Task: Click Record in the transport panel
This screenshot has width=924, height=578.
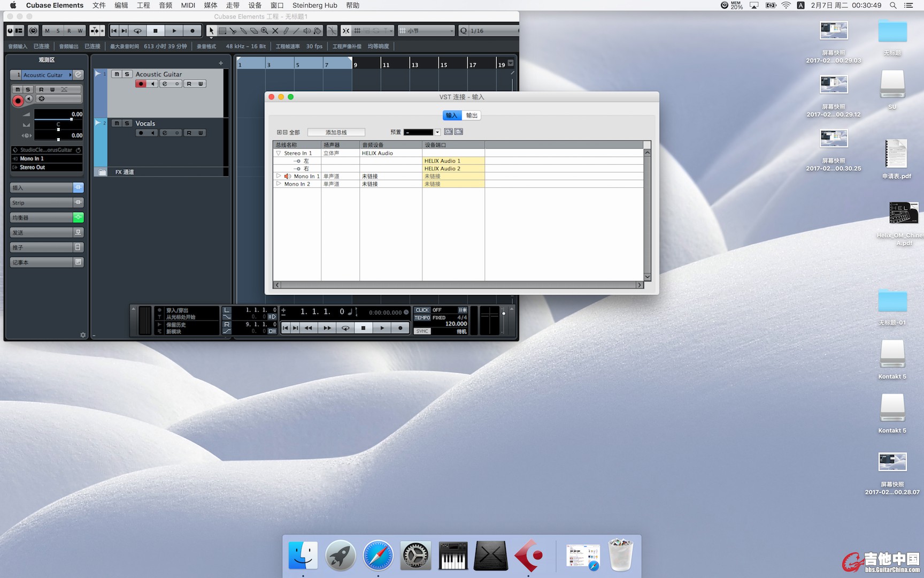Action: point(400,328)
